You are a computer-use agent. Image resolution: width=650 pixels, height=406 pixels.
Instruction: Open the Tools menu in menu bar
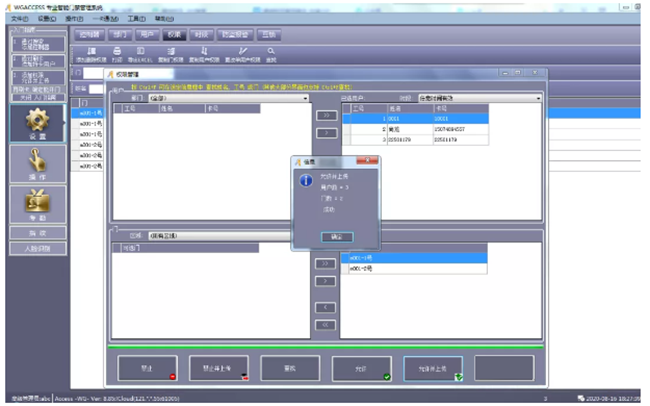137,18
